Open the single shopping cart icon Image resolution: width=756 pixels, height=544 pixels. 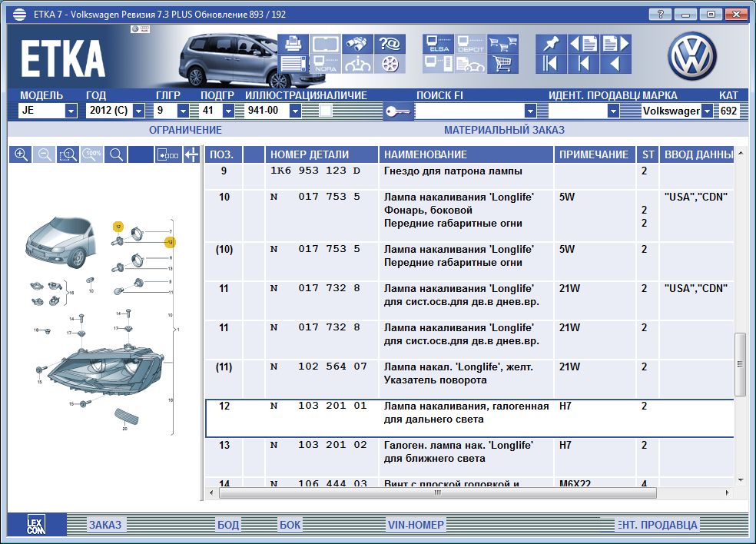coord(502,64)
